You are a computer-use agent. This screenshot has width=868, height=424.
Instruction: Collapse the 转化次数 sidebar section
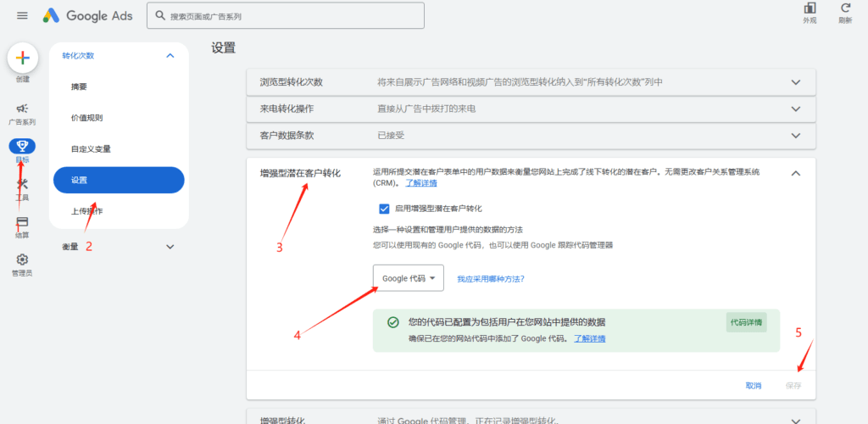point(170,55)
